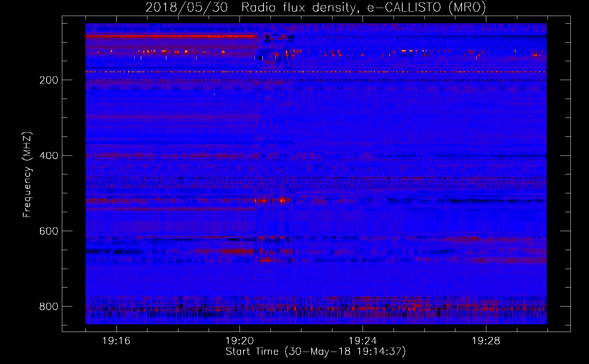Click the '200' frequency tick label
This screenshot has width=589, height=364.
click(49, 80)
